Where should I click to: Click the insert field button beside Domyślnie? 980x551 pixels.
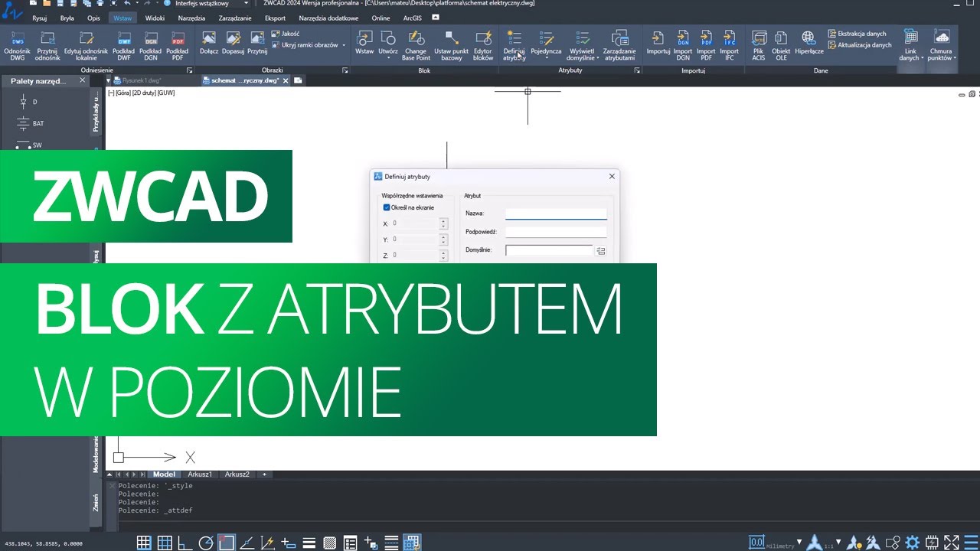[601, 251]
